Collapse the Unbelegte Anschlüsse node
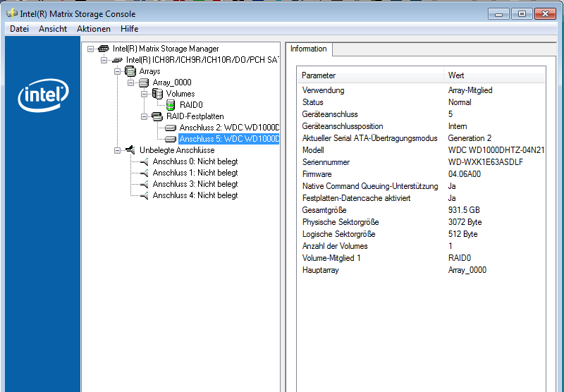 click(x=117, y=150)
